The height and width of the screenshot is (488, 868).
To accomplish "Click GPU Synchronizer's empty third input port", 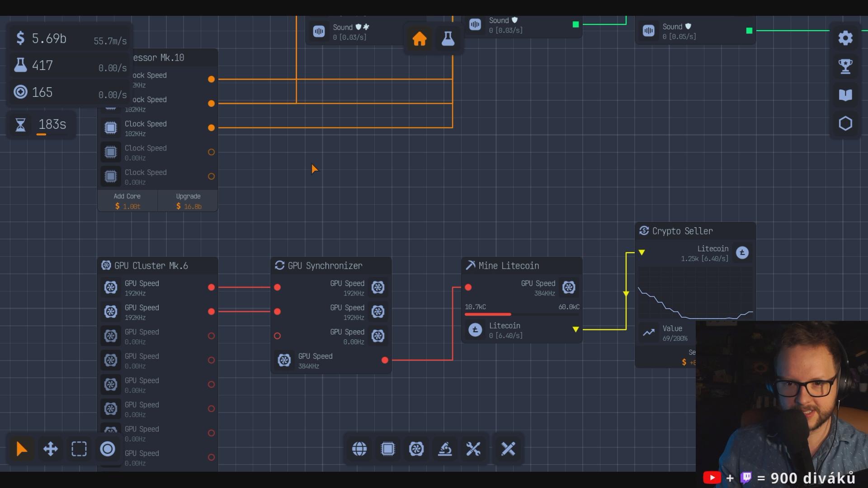I will pos(278,336).
